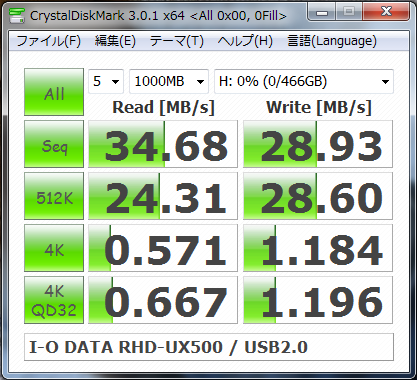Start the 4K QD32 test

tap(54, 300)
